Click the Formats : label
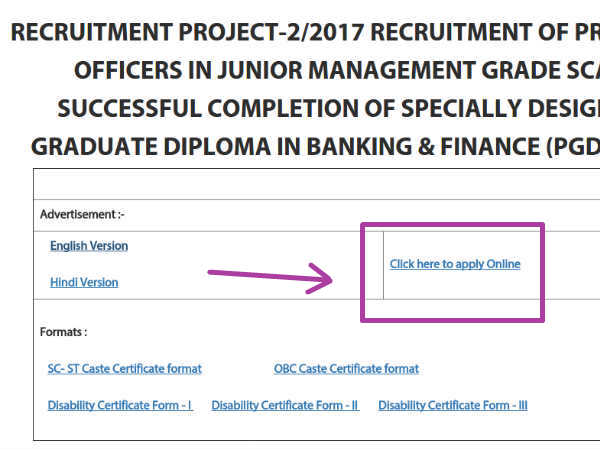This screenshot has height=450, width=600. click(x=64, y=332)
